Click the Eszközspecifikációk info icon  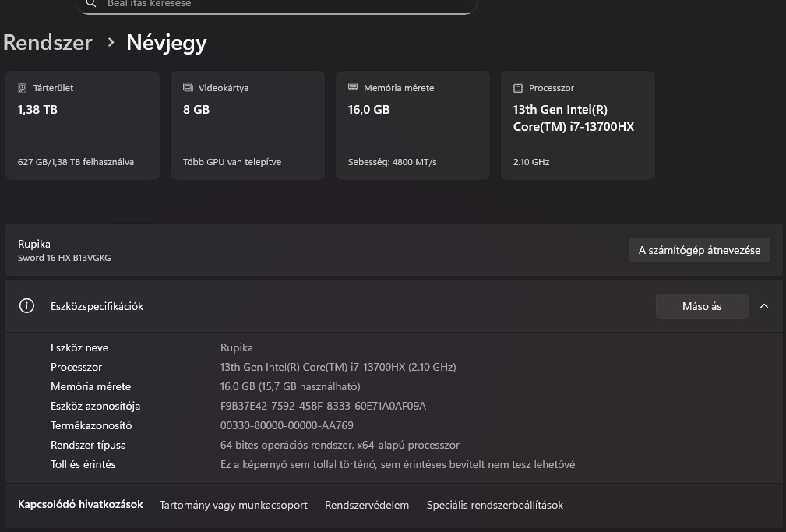26,306
